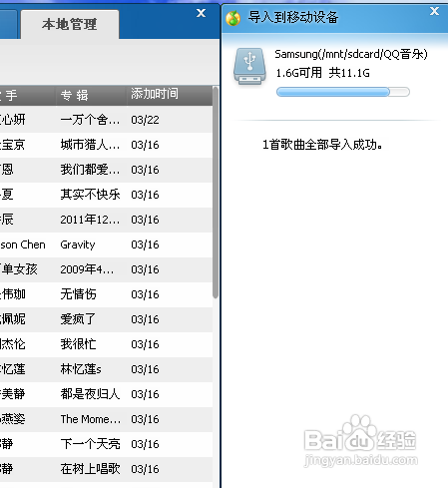Select the album 都是夜归人 row
The width and height of the screenshot is (448, 488).
coord(106,394)
